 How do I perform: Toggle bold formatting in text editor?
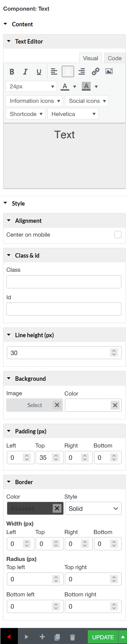tap(12, 71)
